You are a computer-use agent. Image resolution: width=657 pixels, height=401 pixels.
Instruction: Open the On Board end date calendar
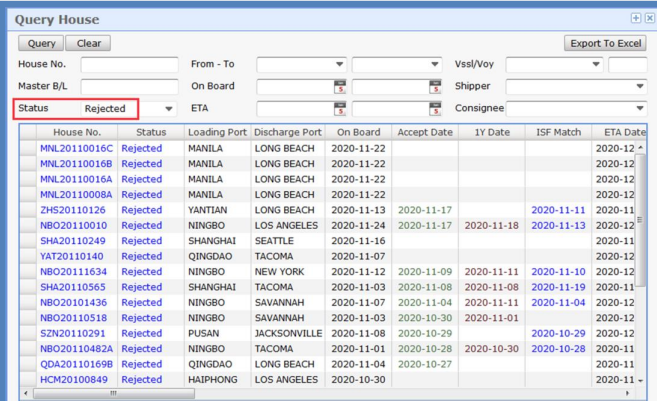pos(435,87)
